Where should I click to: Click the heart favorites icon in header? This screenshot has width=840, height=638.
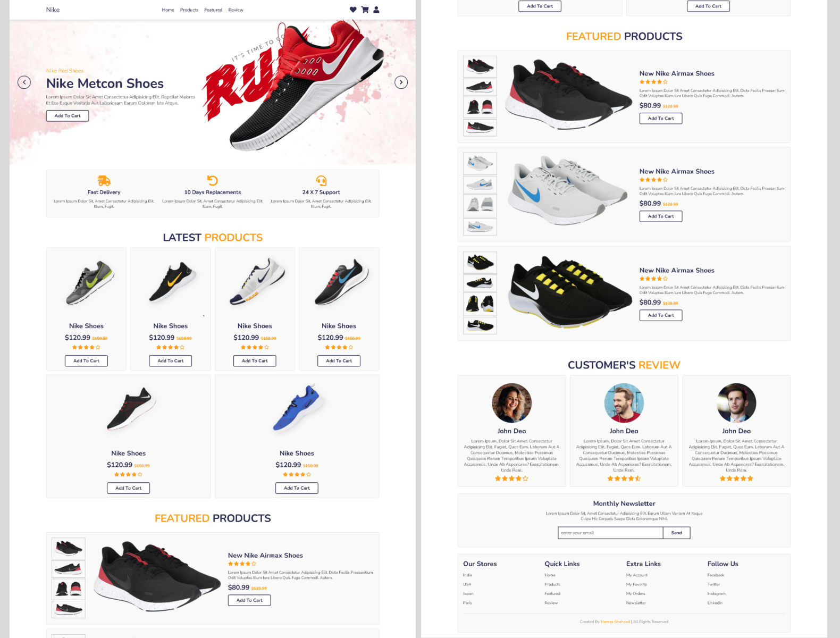[x=353, y=10]
